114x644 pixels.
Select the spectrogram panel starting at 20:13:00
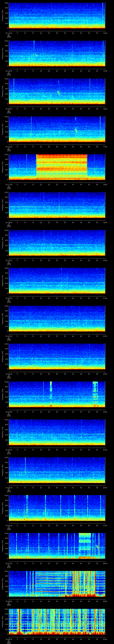tap(57, 16)
